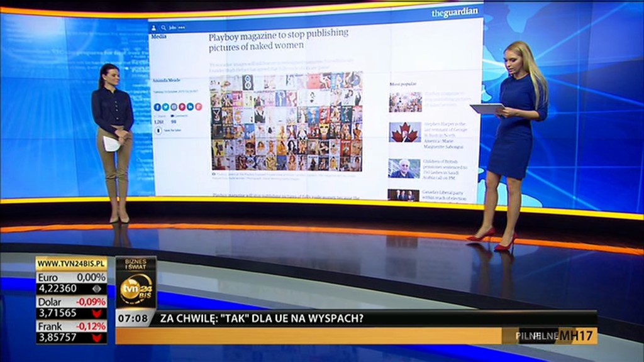Open the maple leaf Stephen Harper thumbnail
The image size is (644, 362).
pos(405,132)
